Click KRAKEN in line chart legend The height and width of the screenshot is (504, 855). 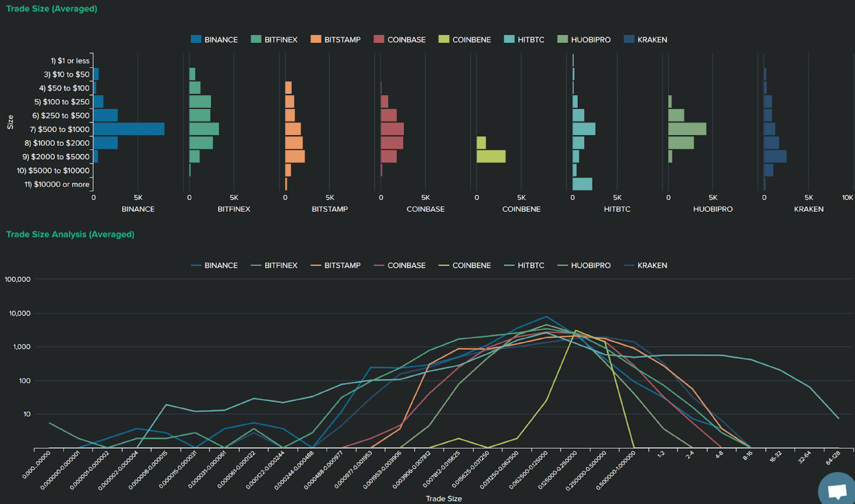pyautogui.click(x=645, y=265)
